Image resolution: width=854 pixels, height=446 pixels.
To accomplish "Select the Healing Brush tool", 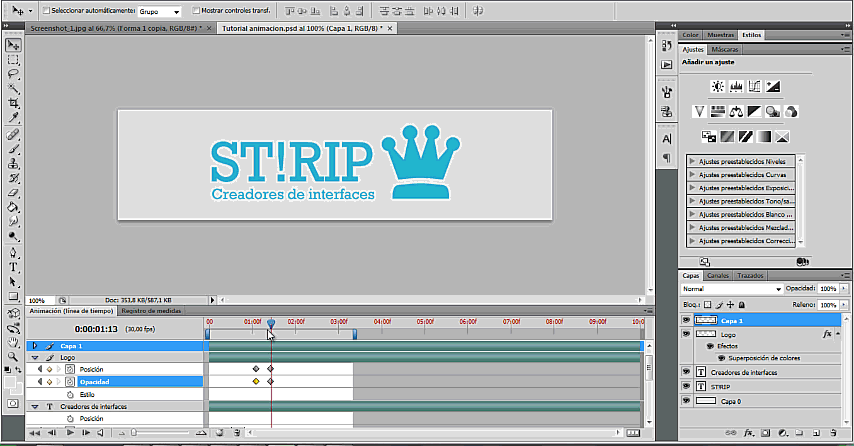I will [x=13, y=135].
